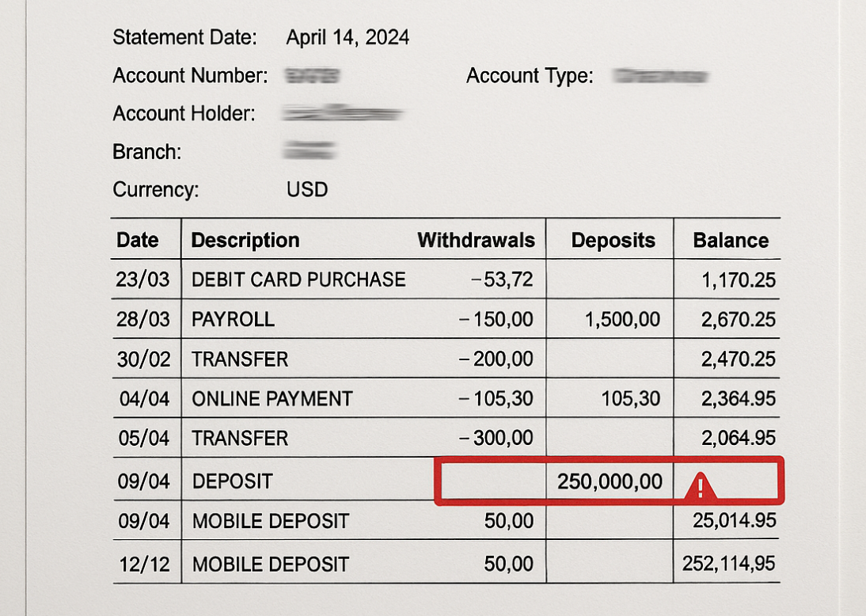Image resolution: width=866 pixels, height=616 pixels.
Task: Click the Withdrawals column header
Action: (476, 240)
